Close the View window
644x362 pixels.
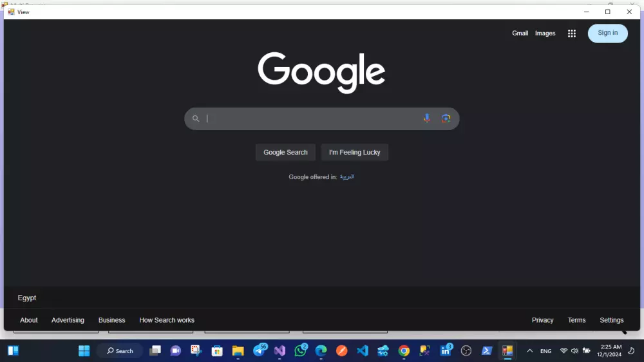(629, 12)
